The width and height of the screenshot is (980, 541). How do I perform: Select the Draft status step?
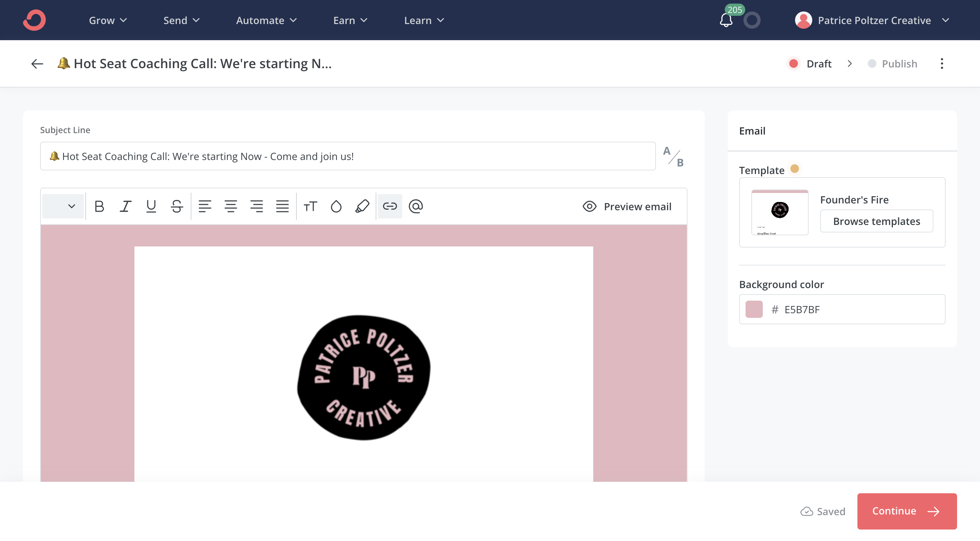[810, 63]
